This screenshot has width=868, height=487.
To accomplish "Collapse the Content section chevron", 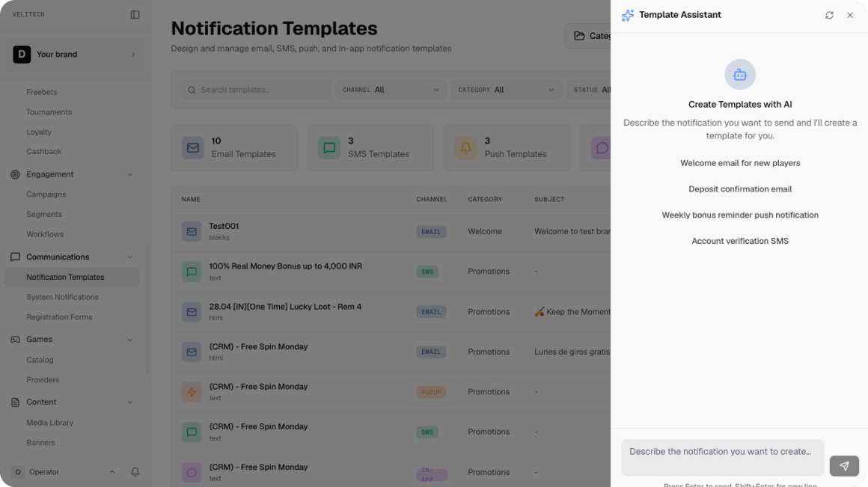I will pos(130,402).
